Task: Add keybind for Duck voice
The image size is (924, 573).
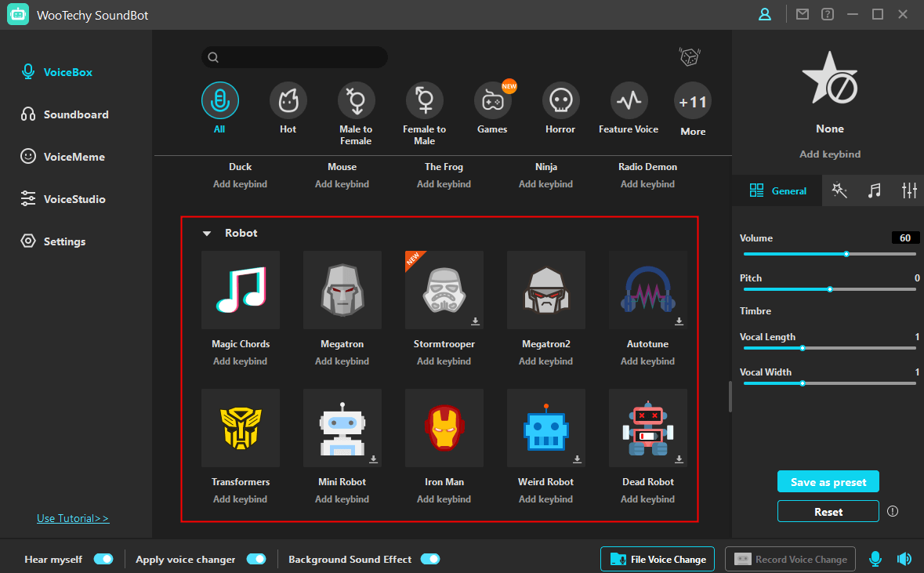Action: [241, 184]
